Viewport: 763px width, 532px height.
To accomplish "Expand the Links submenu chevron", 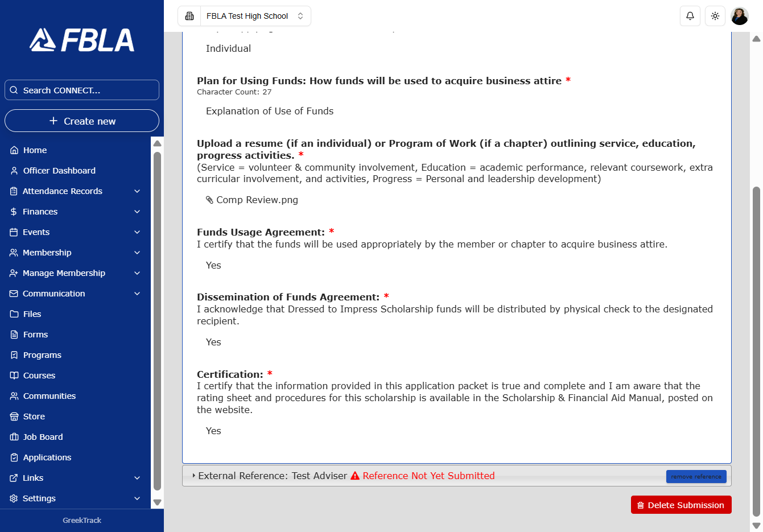I will coord(137,478).
